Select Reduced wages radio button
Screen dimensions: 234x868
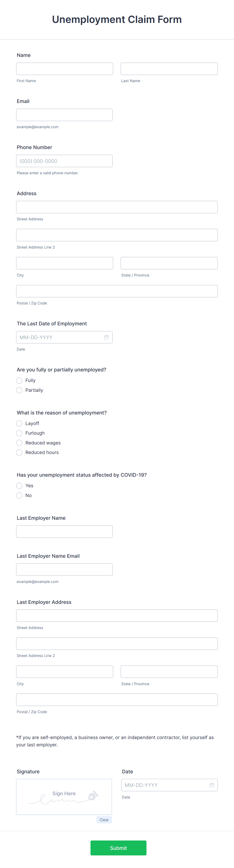coord(19,443)
